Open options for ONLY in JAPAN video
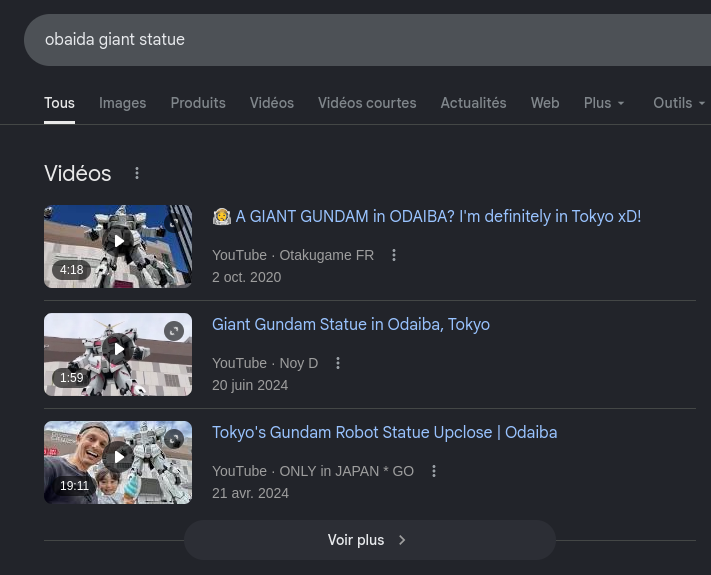 (434, 471)
